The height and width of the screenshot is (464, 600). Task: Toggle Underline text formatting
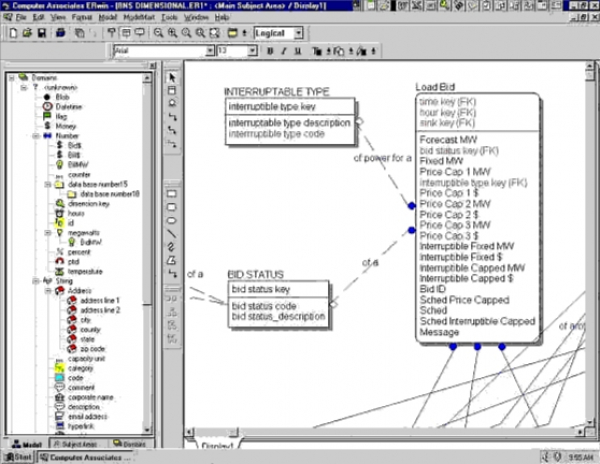point(297,50)
